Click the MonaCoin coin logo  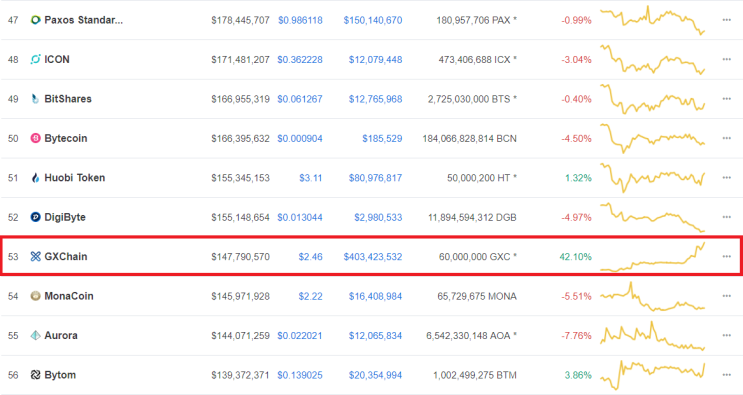[35, 296]
